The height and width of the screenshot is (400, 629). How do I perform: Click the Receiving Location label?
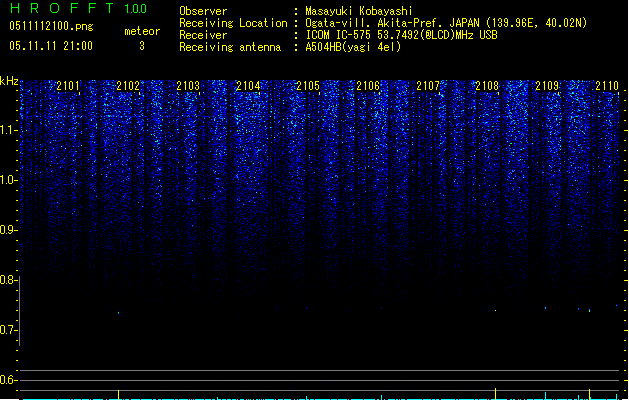[233, 23]
